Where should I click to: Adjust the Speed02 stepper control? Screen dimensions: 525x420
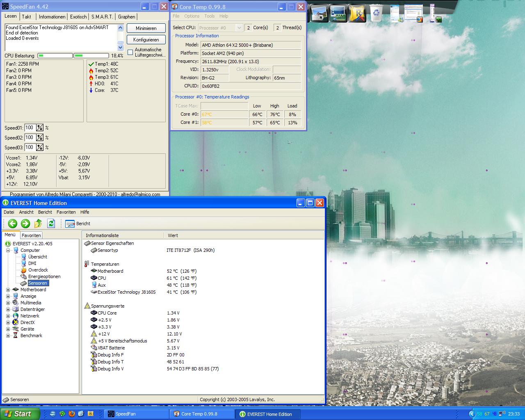(40, 137)
